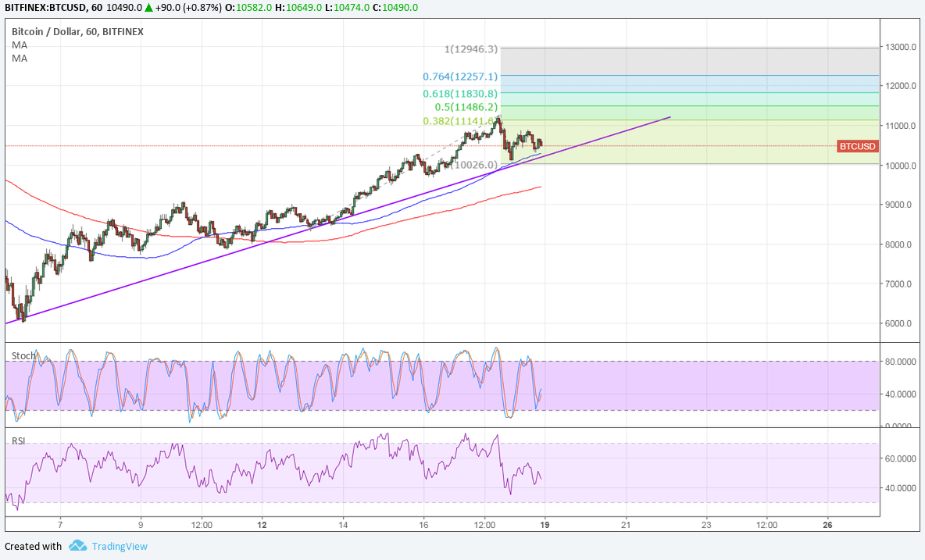Screen dimensions: 925x560
Task: Select the lower MA indicator label
Action: coord(20,59)
